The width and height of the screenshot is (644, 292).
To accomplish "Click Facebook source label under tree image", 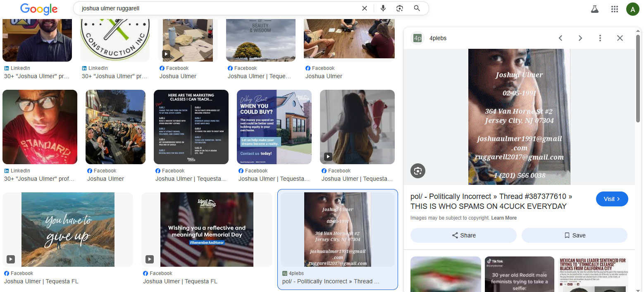I will click(242, 68).
